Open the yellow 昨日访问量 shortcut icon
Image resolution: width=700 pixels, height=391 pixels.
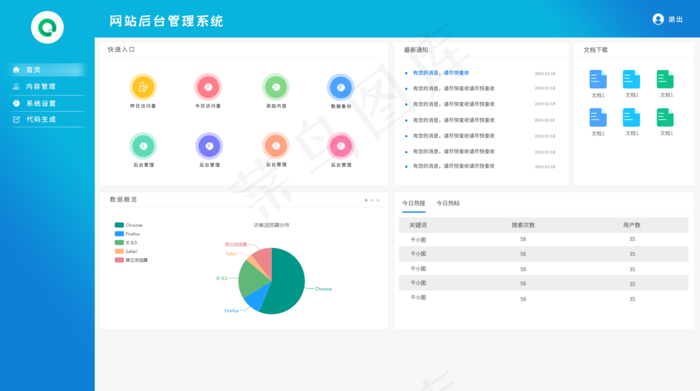(x=143, y=87)
